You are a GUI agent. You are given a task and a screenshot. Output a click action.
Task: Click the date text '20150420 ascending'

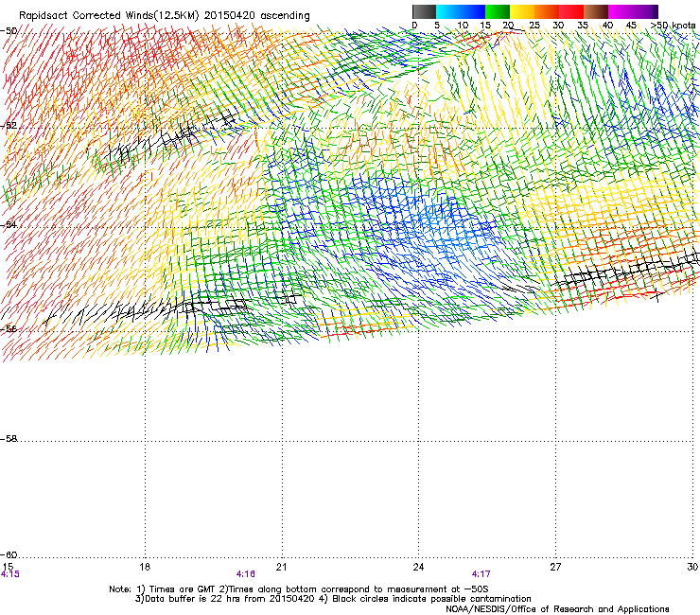coord(256,16)
